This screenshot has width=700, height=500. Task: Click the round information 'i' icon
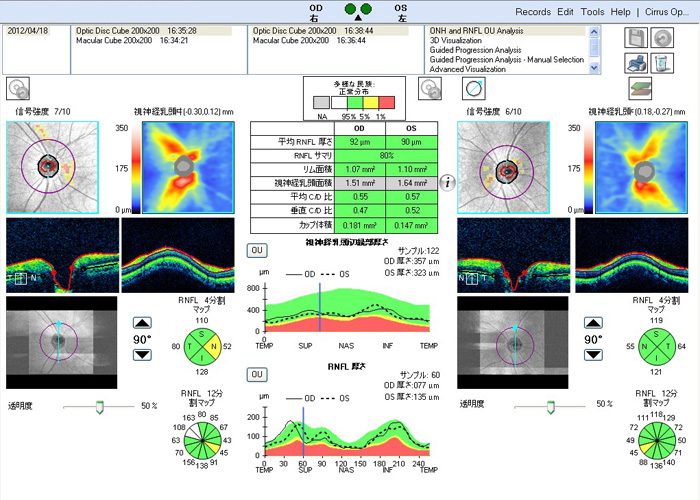448,183
